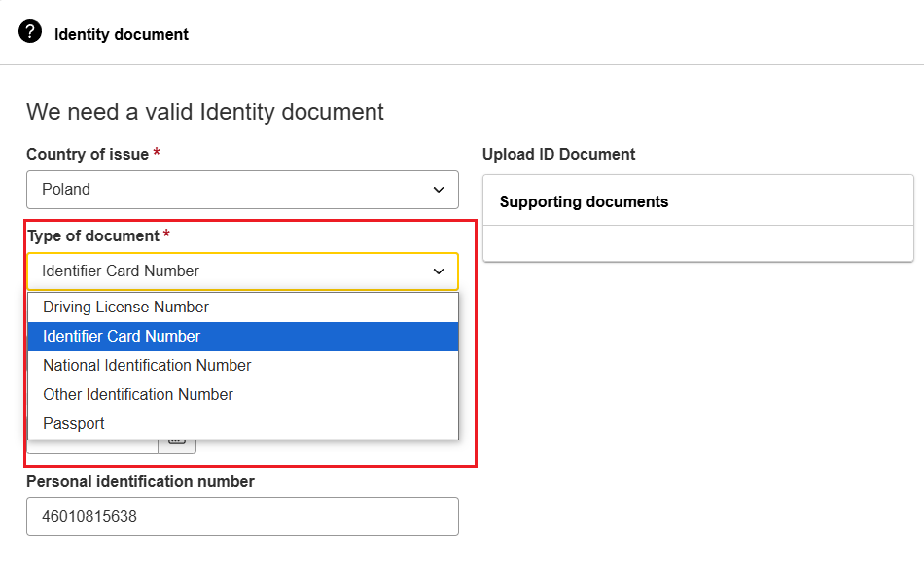924x579 pixels.
Task: Click the chevron in Type of document field
Action: (x=439, y=271)
